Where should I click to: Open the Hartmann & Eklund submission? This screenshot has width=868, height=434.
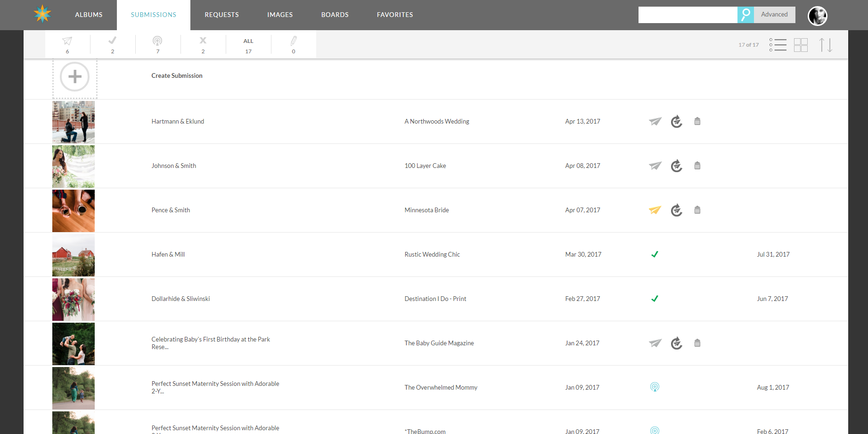[x=178, y=121]
